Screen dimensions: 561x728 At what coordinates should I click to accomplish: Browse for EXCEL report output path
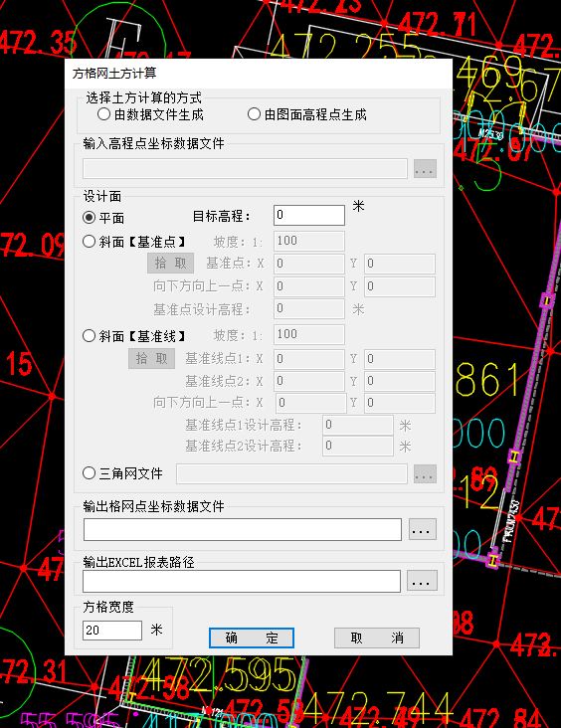pyautogui.click(x=422, y=581)
